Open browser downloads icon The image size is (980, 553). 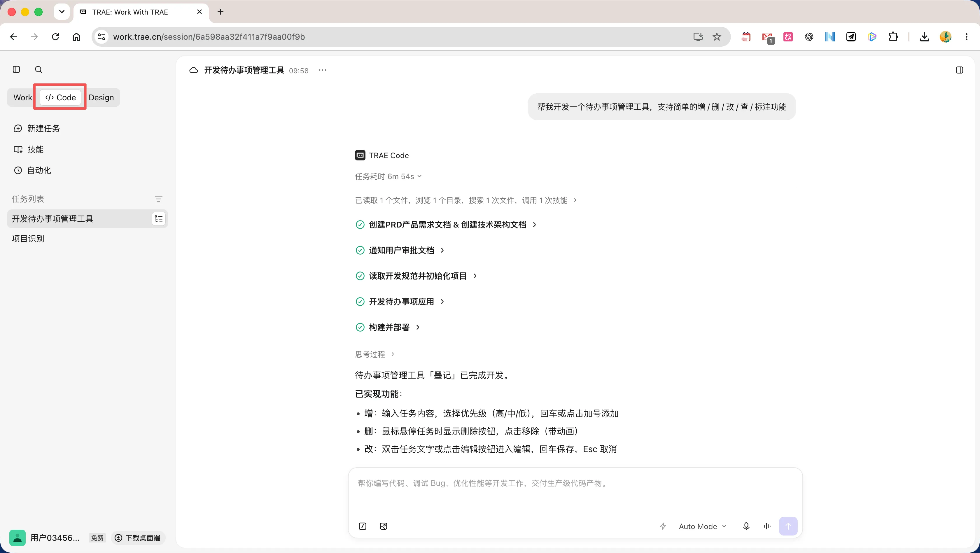click(x=925, y=36)
